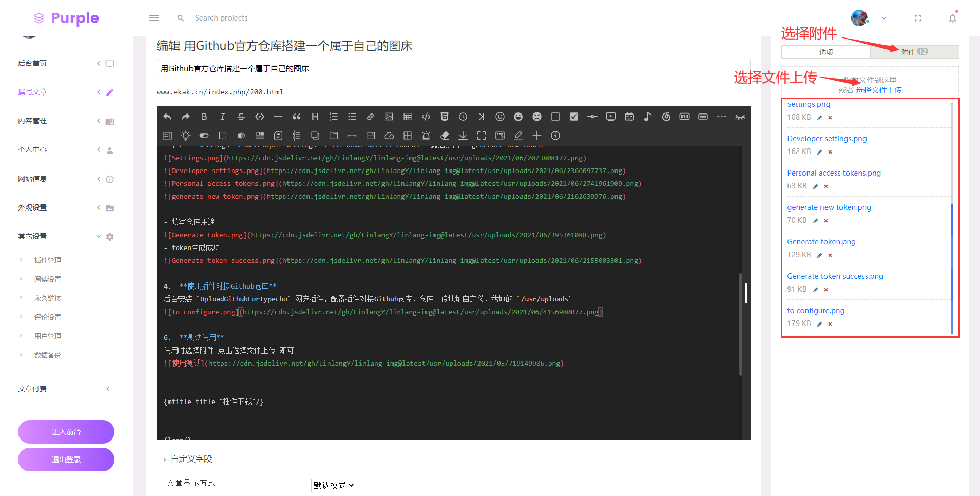The image size is (980, 496).
Task: Switch to the 选项 tab
Action: click(x=825, y=52)
